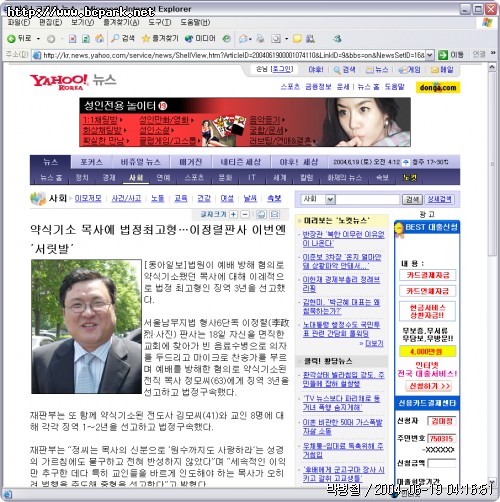Open the 도구(T) menu
This screenshot has width=500, height=502.
[160, 23]
